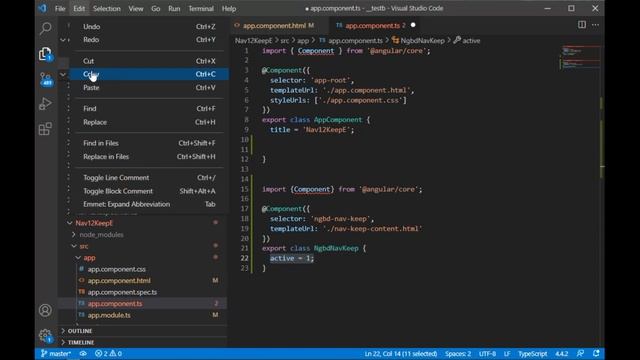640x360 pixels.
Task: Choose Replace from Edit menu
Action: click(x=149, y=122)
